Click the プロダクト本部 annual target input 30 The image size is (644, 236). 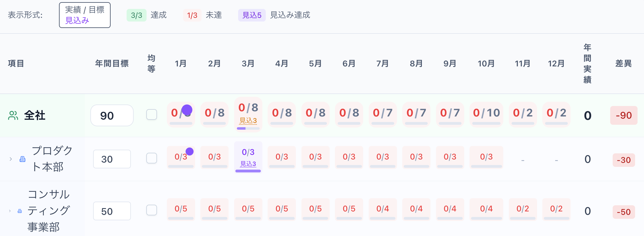(112, 159)
